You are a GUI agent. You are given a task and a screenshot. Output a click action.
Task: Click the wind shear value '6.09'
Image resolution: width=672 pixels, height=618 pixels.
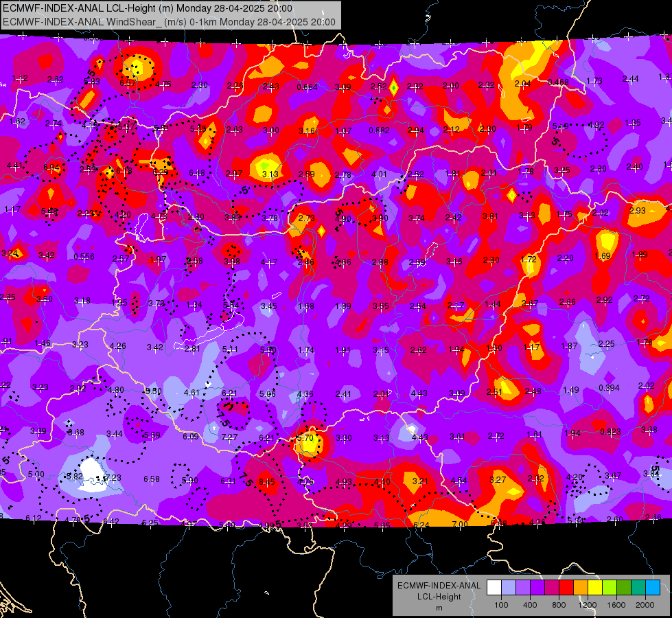tap(191, 437)
